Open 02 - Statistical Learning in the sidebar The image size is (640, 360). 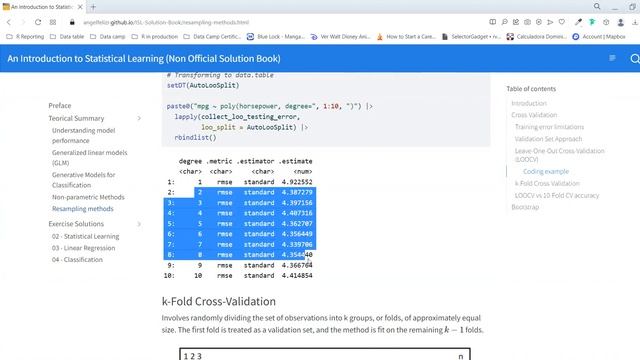(x=85, y=236)
